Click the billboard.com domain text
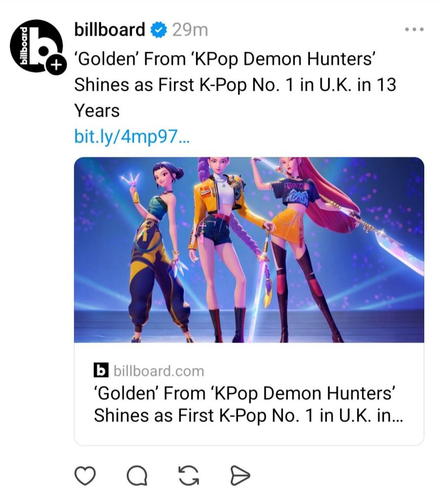This screenshot has width=444, height=504. pyautogui.click(x=158, y=370)
